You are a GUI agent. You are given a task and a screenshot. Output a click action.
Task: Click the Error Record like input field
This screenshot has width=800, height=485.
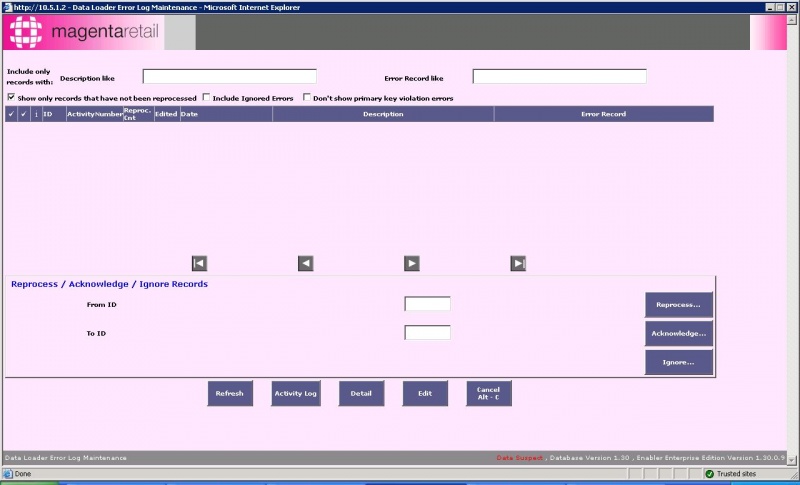point(559,76)
